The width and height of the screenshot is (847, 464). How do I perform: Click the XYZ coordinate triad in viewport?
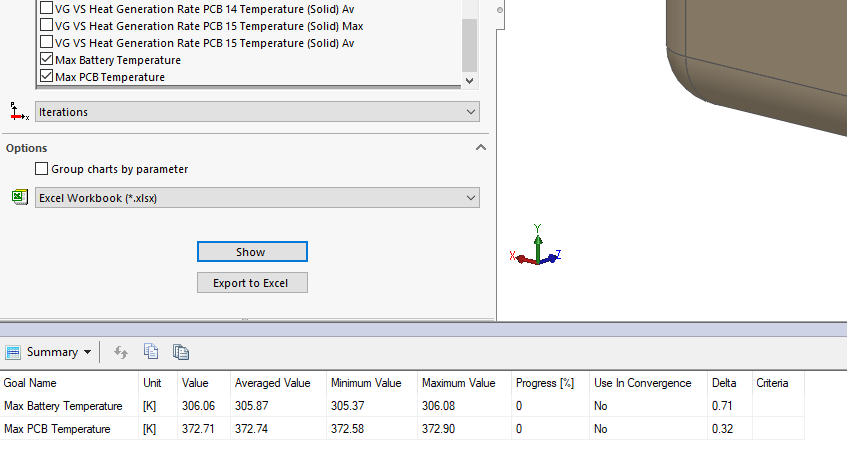[537, 250]
